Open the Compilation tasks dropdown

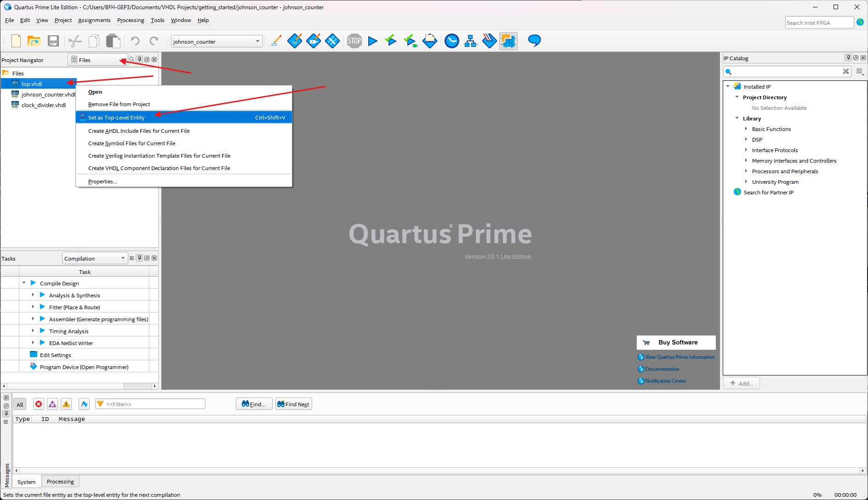point(95,258)
